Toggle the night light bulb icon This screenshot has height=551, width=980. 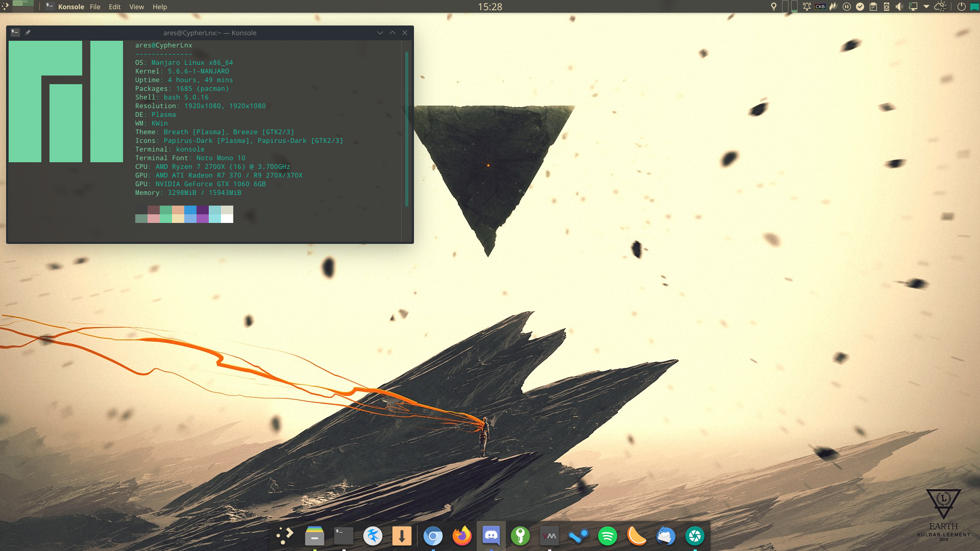[773, 7]
